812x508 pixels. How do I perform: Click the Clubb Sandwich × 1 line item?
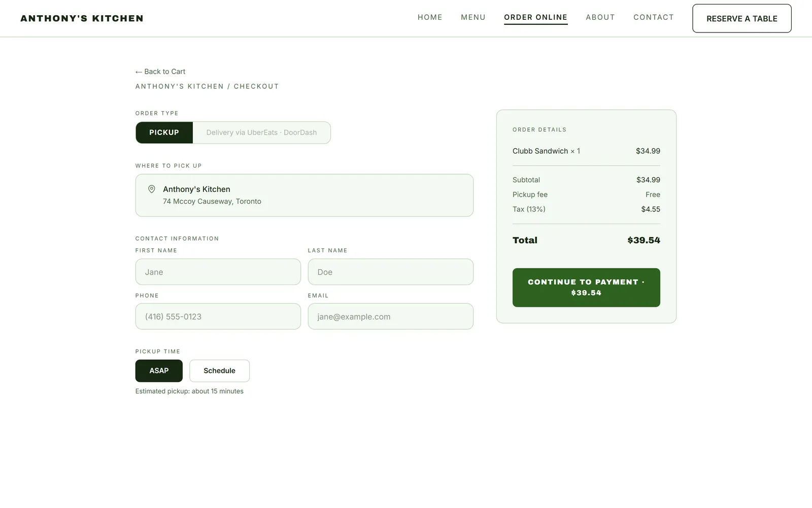tap(586, 151)
